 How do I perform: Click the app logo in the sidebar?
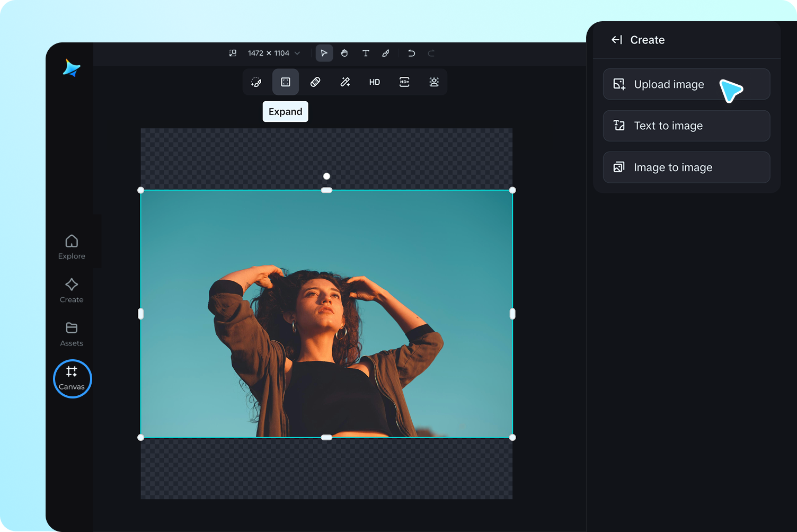72,68
